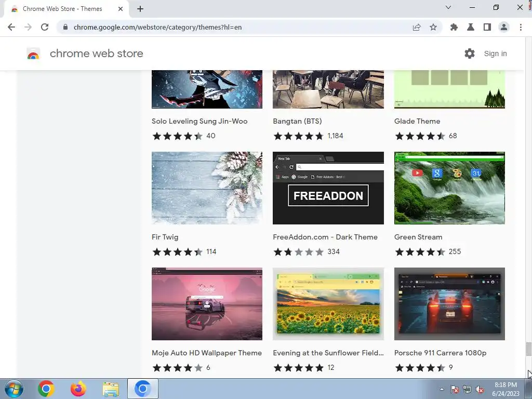Click the 1,184 ratings count for Bangtan
The width and height of the screenshot is (532, 399).
pyautogui.click(x=335, y=136)
